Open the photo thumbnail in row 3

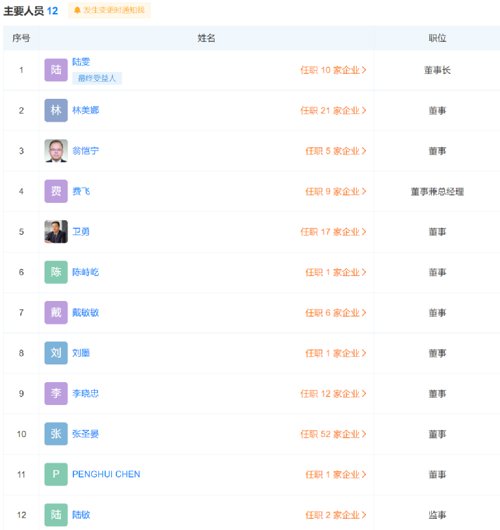point(56,151)
